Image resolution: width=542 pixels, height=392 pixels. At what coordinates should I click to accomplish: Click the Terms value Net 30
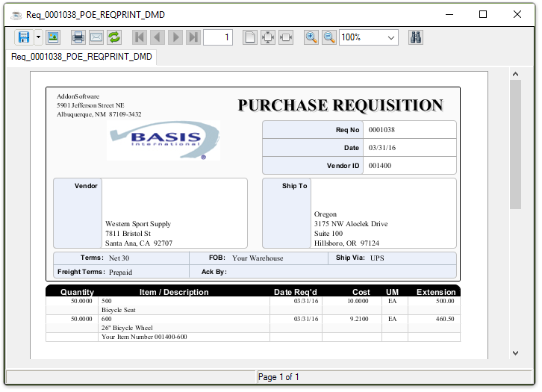pyautogui.click(x=119, y=258)
